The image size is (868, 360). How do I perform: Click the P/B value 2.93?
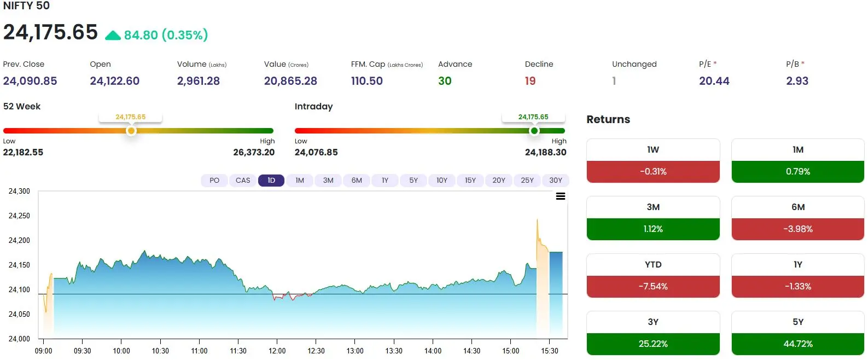click(797, 81)
